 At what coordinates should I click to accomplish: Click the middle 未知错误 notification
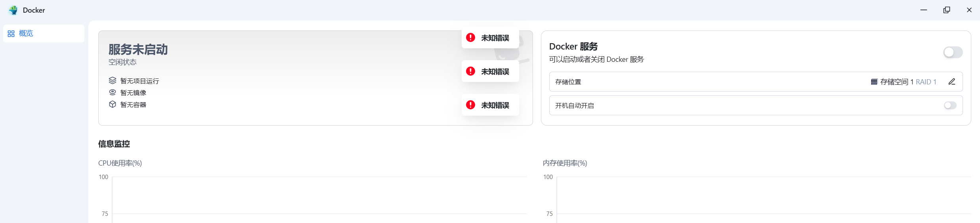[x=490, y=71]
